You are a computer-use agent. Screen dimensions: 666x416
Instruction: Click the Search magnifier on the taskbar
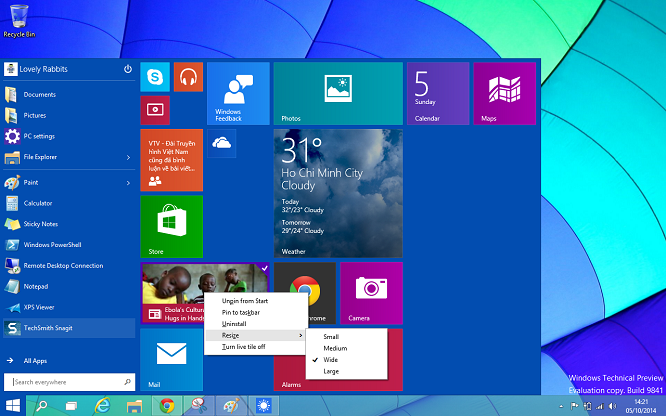(41, 406)
